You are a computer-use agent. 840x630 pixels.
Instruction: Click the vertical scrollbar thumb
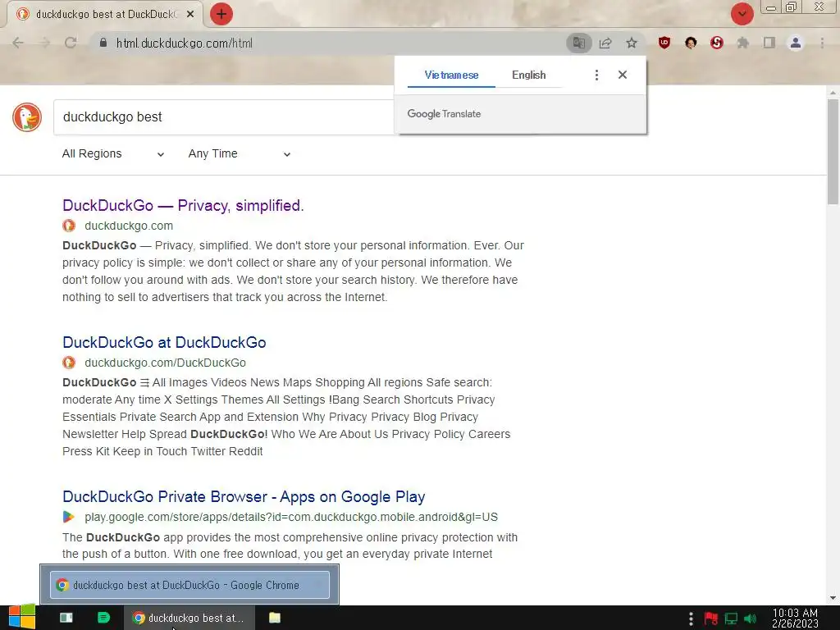click(833, 151)
